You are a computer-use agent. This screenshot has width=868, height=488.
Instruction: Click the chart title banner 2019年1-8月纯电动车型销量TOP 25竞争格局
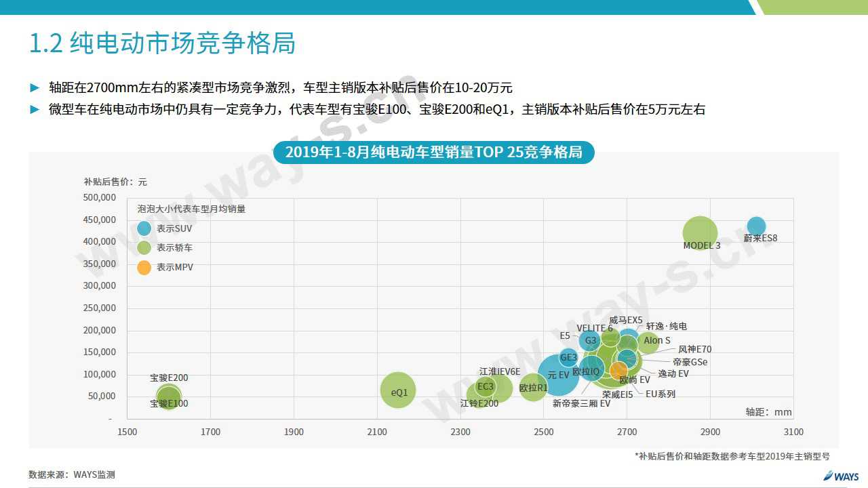point(433,152)
